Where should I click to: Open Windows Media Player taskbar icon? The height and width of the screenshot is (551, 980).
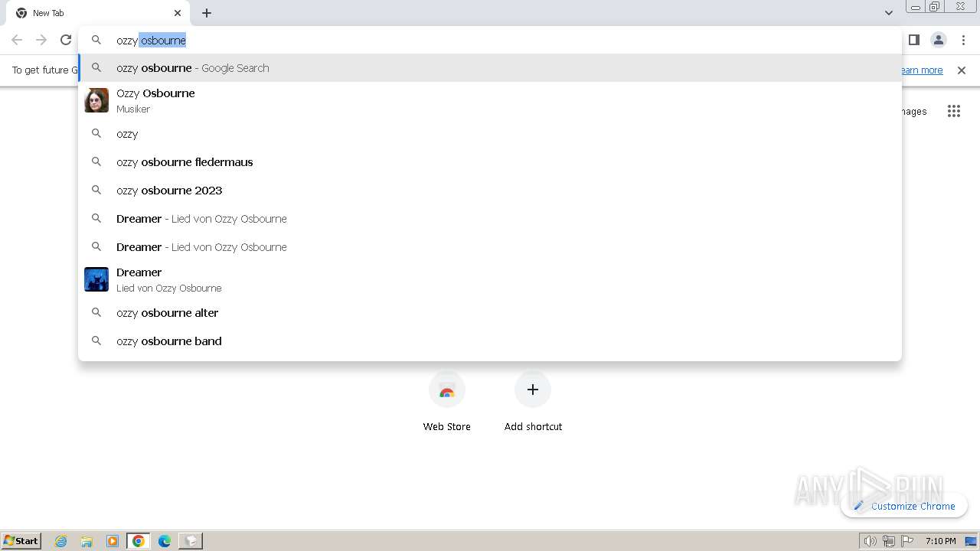(x=113, y=541)
